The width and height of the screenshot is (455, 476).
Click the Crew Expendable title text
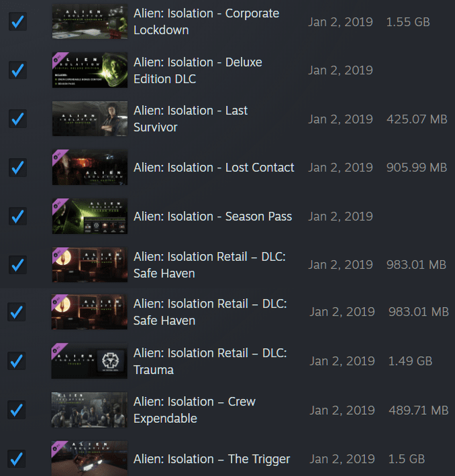coord(195,410)
